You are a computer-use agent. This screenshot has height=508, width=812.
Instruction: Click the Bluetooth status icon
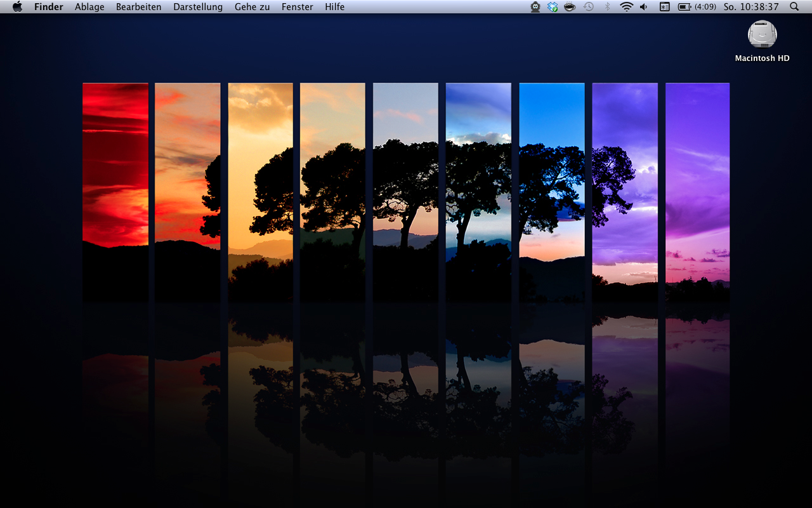(607, 7)
